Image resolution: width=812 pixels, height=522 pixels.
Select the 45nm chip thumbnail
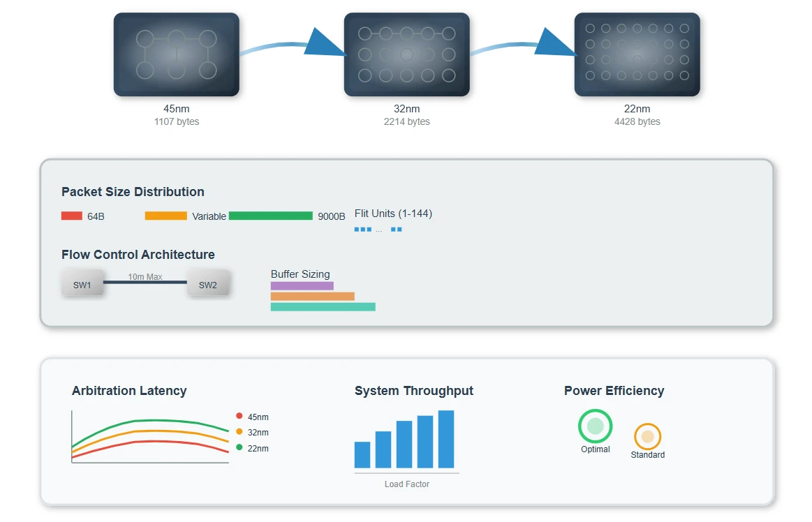(177, 54)
